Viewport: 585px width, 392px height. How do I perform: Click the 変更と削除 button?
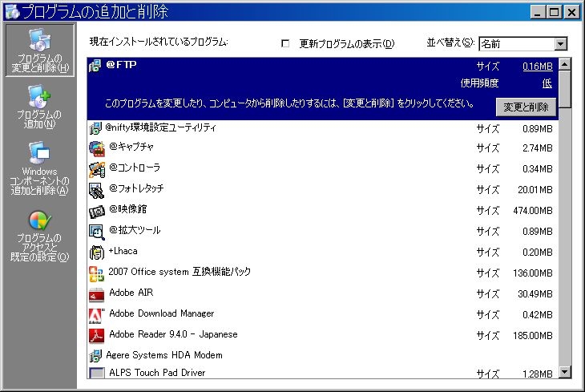(x=526, y=107)
